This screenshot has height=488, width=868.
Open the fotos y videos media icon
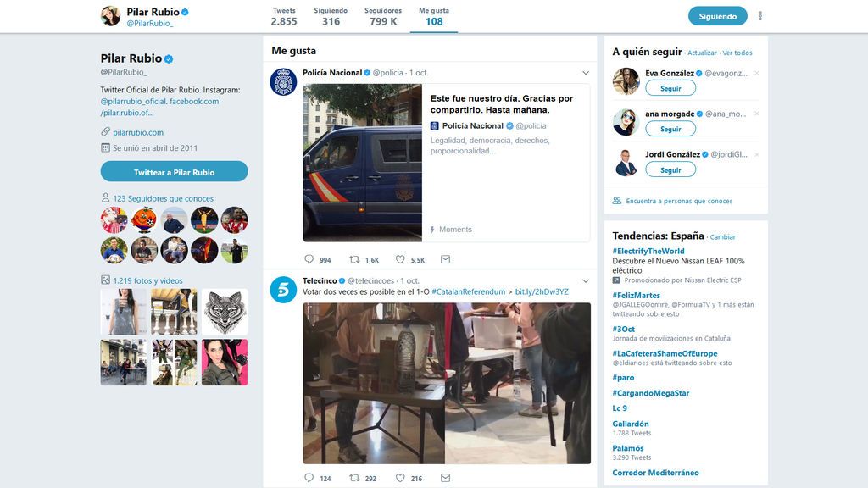[x=105, y=280]
